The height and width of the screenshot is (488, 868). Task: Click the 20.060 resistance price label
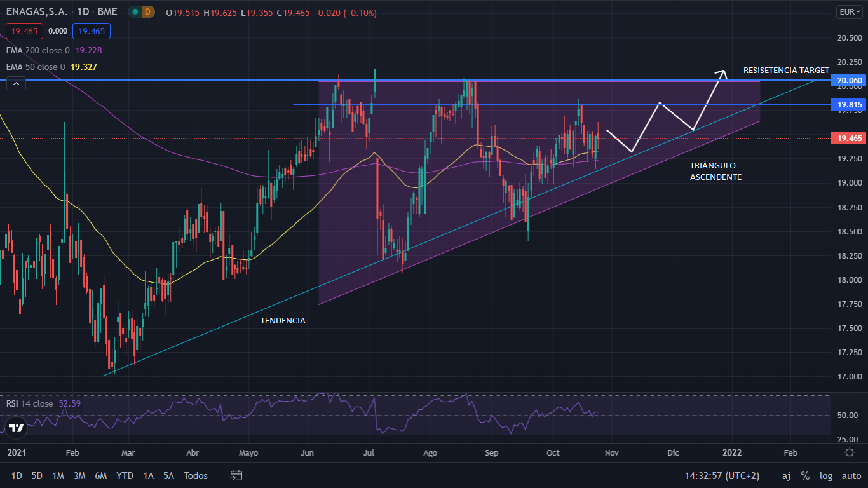click(x=849, y=81)
